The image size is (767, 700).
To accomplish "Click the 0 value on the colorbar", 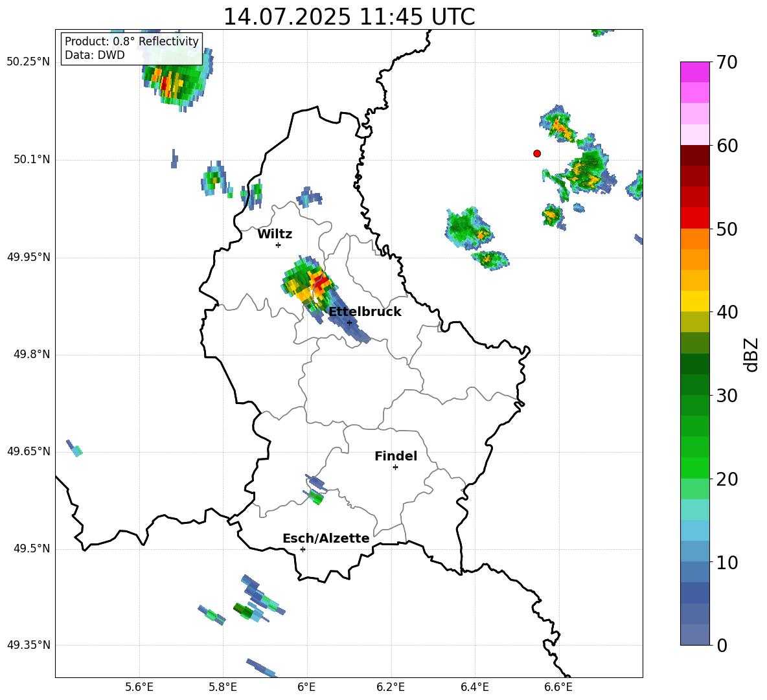I will [x=722, y=645].
